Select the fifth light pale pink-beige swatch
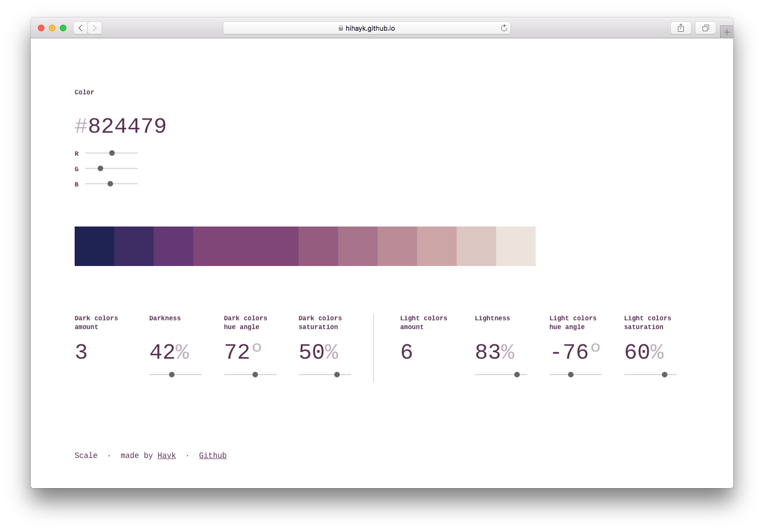The width and height of the screenshot is (764, 532). click(476, 246)
